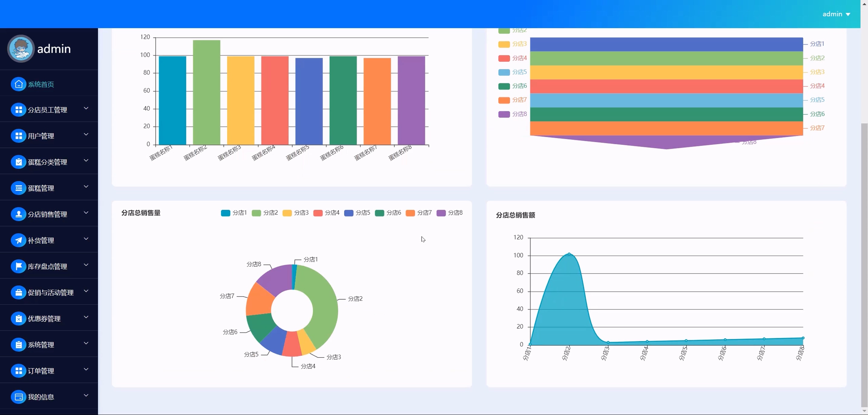This screenshot has height=415, width=868.
Task: Click the paper plane icon for 补货管理
Action: [x=18, y=241]
